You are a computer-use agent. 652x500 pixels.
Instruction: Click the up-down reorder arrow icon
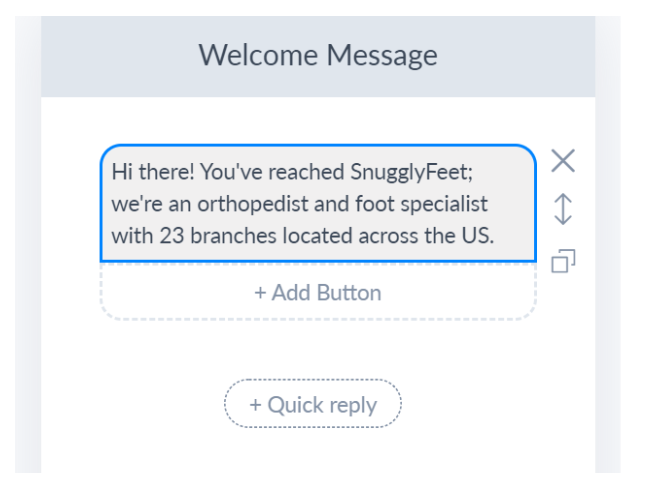563,209
